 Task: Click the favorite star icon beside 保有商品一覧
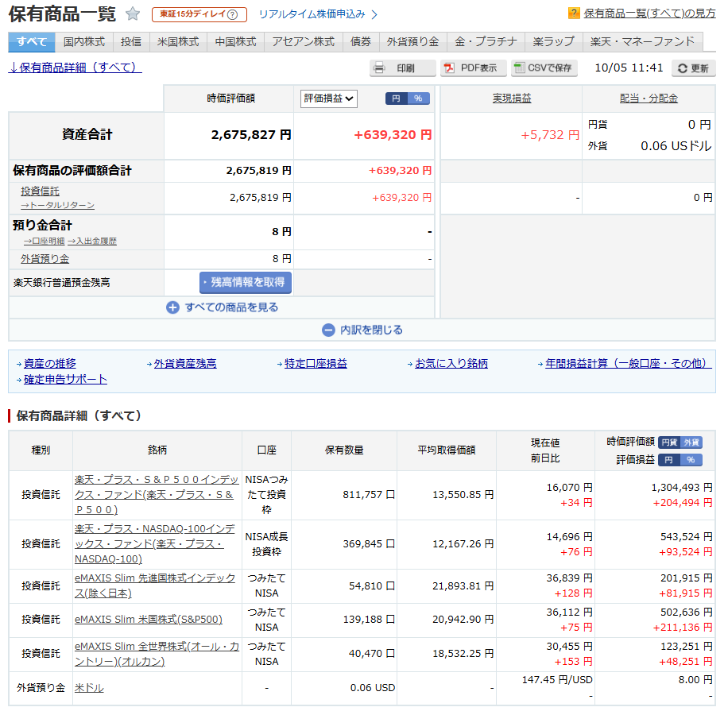pos(133,14)
